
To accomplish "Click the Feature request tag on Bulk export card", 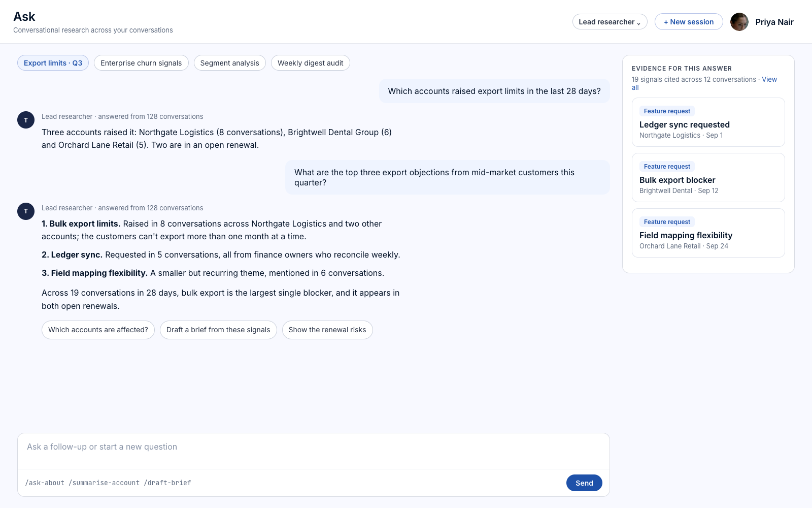I will 667,167.
